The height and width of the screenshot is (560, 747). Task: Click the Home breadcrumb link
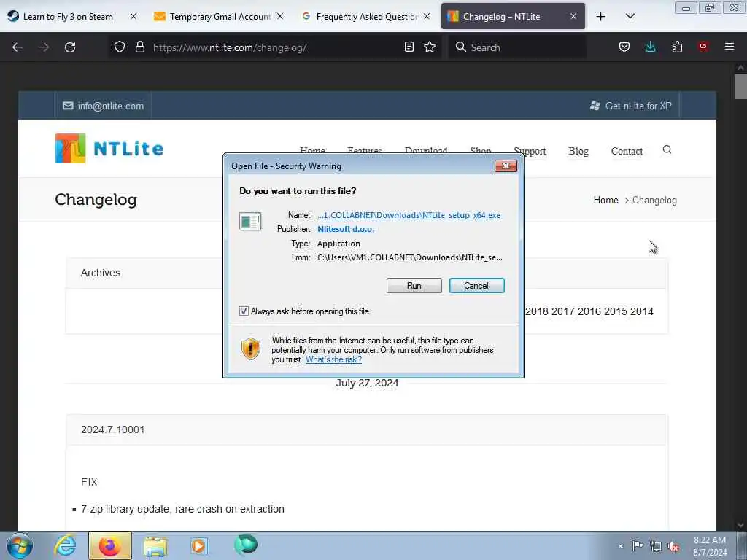pos(605,200)
